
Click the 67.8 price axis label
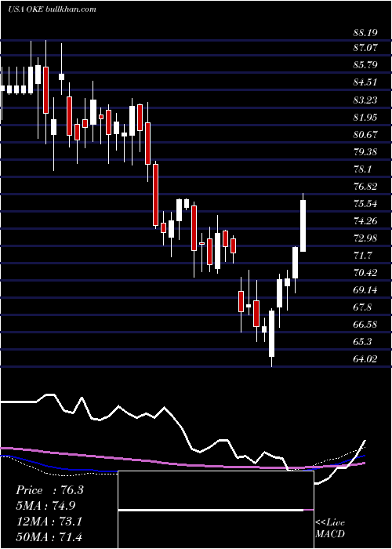coord(362,307)
